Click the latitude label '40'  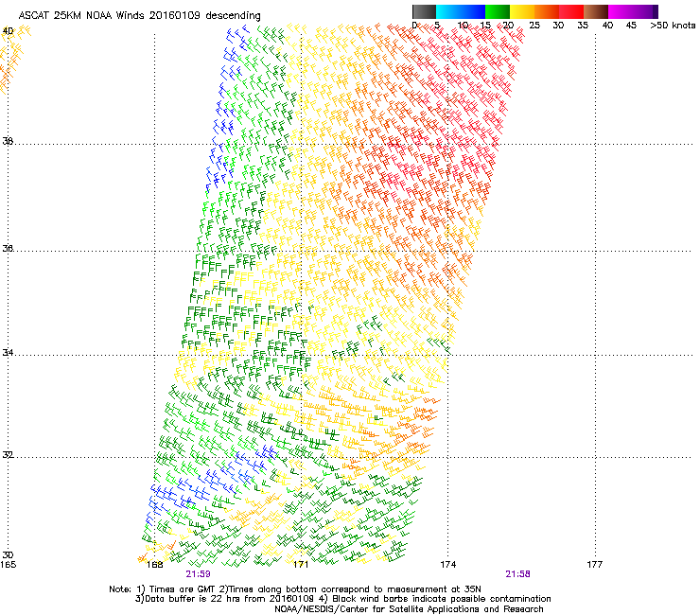point(8,31)
